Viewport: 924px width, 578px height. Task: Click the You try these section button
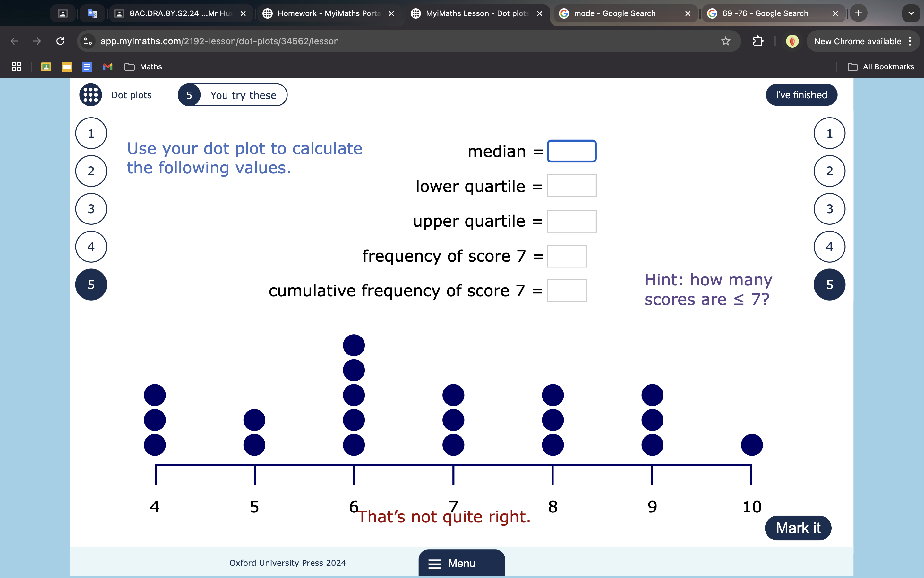(233, 95)
